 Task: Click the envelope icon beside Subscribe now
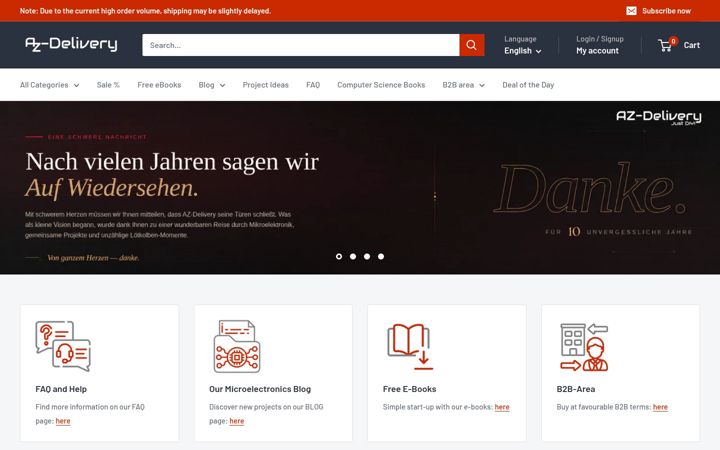[x=631, y=11]
